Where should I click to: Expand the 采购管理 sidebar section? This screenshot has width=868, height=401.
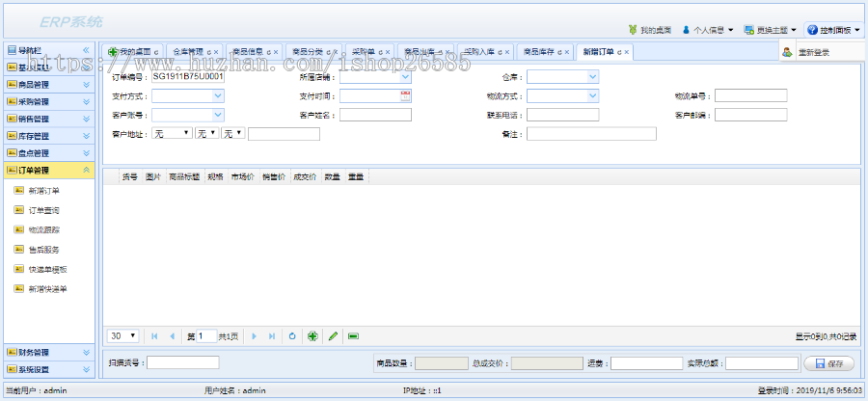coord(86,102)
